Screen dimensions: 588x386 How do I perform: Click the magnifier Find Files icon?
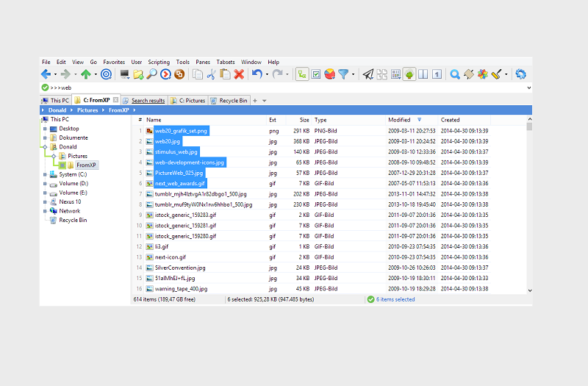click(x=151, y=74)
